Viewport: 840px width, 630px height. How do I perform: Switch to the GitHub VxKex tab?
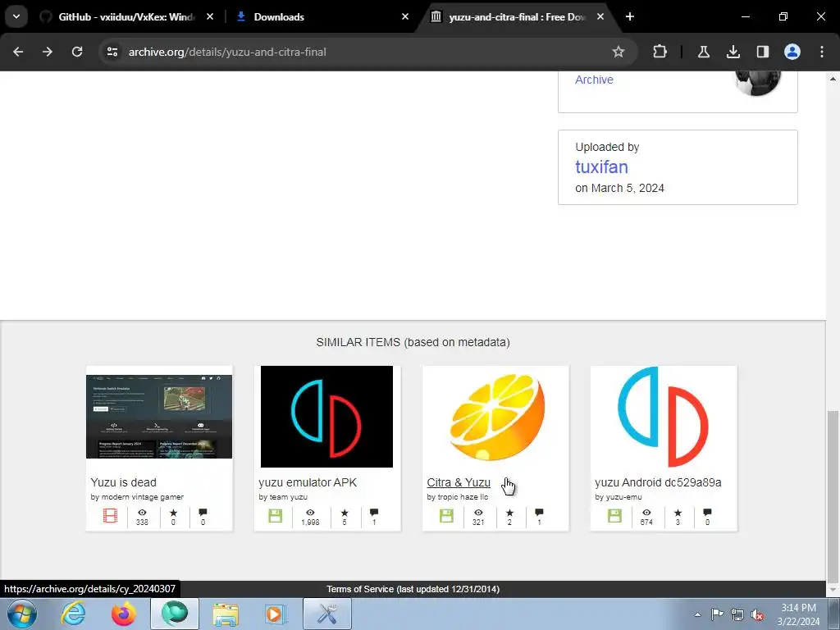(x=126, y=17)
